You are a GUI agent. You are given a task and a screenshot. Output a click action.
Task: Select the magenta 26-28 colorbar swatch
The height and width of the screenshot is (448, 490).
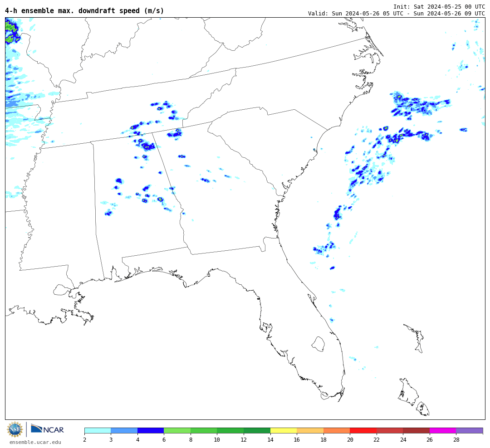pos(443,430)
